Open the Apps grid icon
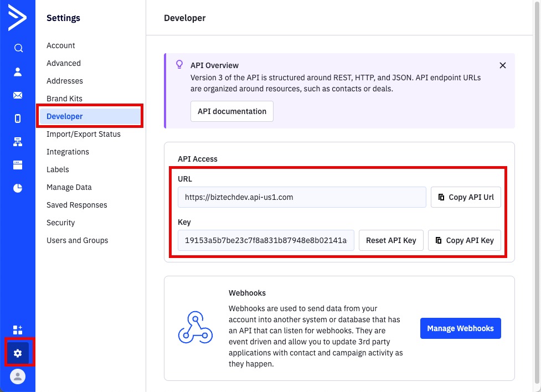541x392 pixels. 18,330
